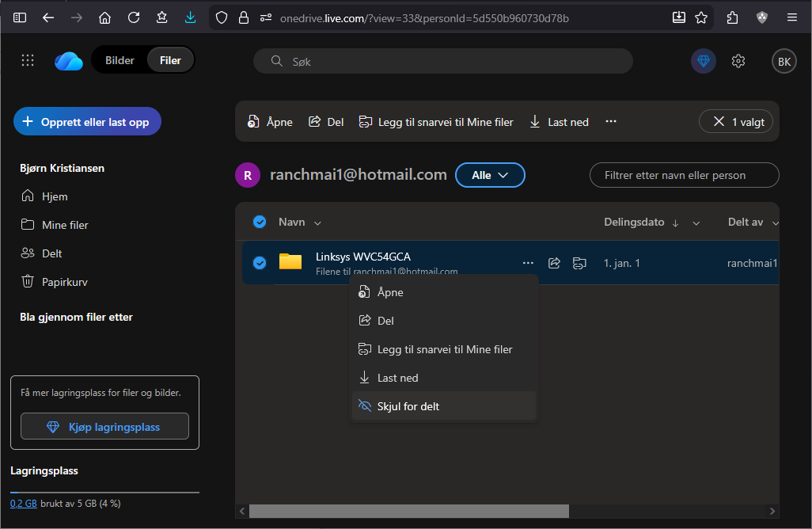812x529 pixels.
Task: Select Legg til snarvei in context menu
Action: click(443, 349)
